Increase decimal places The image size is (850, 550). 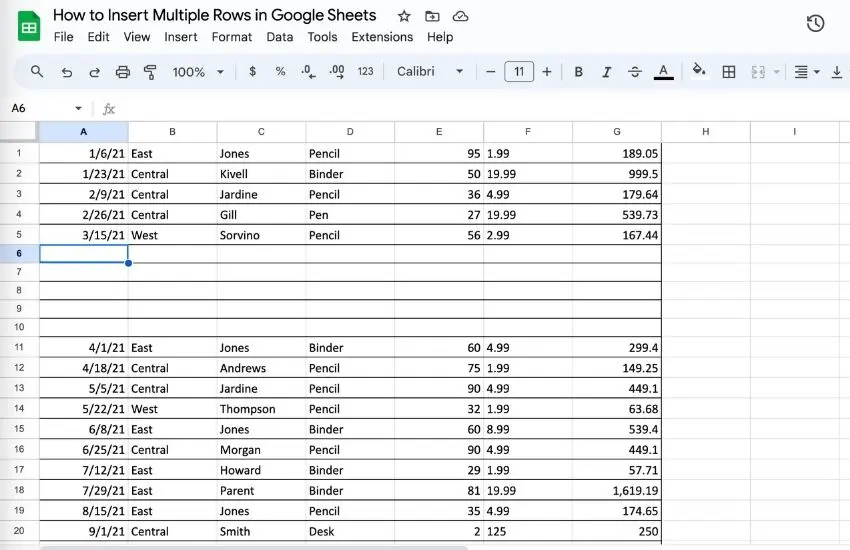coord(337,72)
